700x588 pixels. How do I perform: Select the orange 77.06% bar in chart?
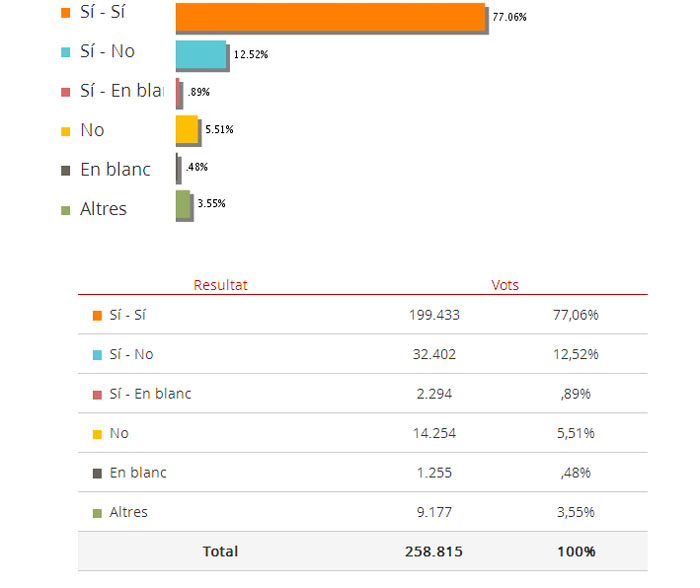(x=331, y=17)
